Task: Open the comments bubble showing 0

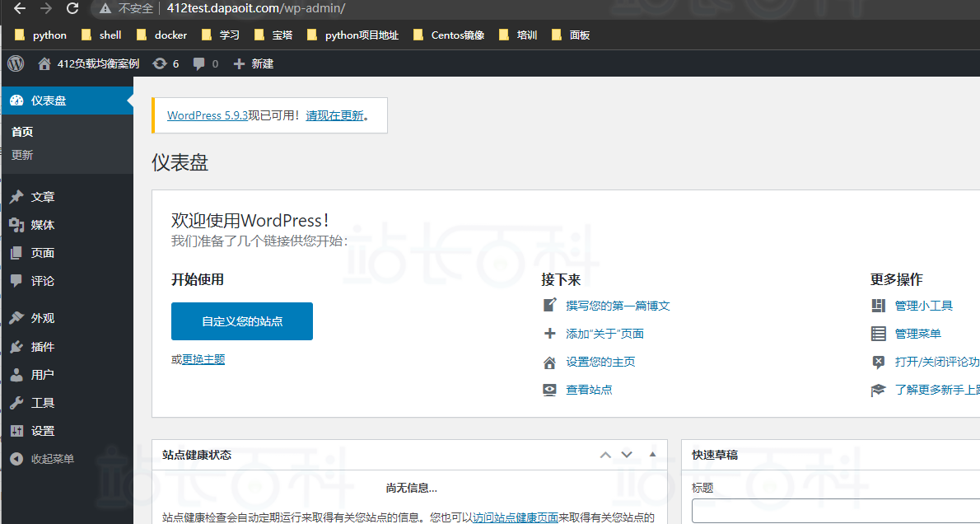Action: 206,63
